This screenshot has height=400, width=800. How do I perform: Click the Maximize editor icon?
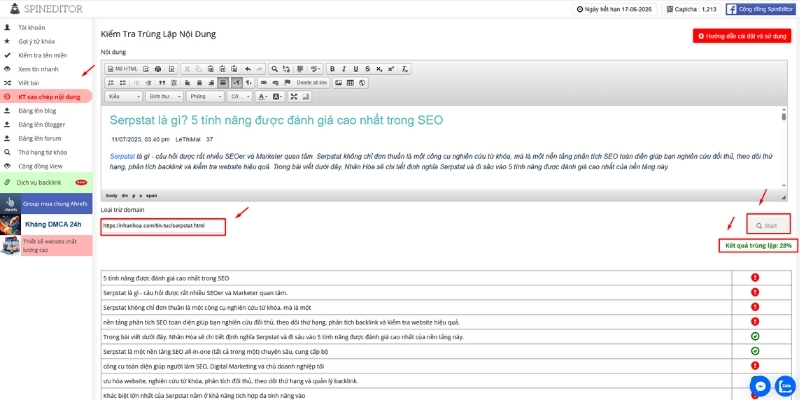point(293,96)
